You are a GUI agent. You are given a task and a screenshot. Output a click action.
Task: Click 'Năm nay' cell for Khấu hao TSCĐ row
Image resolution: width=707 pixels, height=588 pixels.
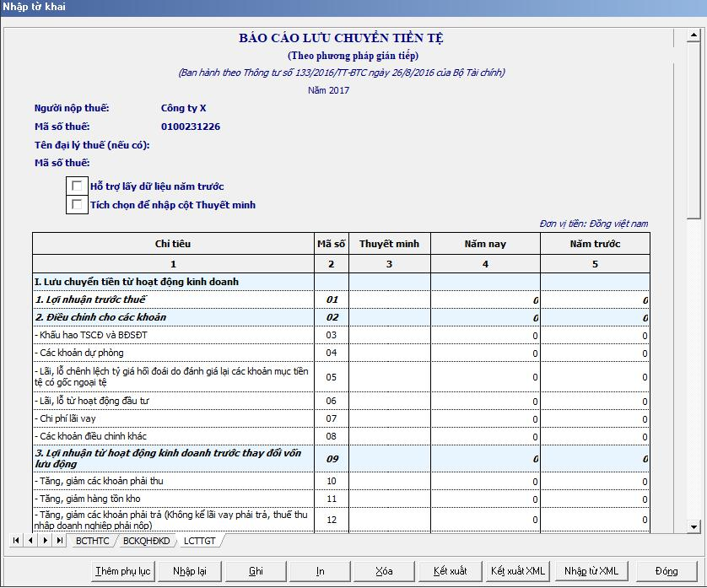tap(485, 335)
